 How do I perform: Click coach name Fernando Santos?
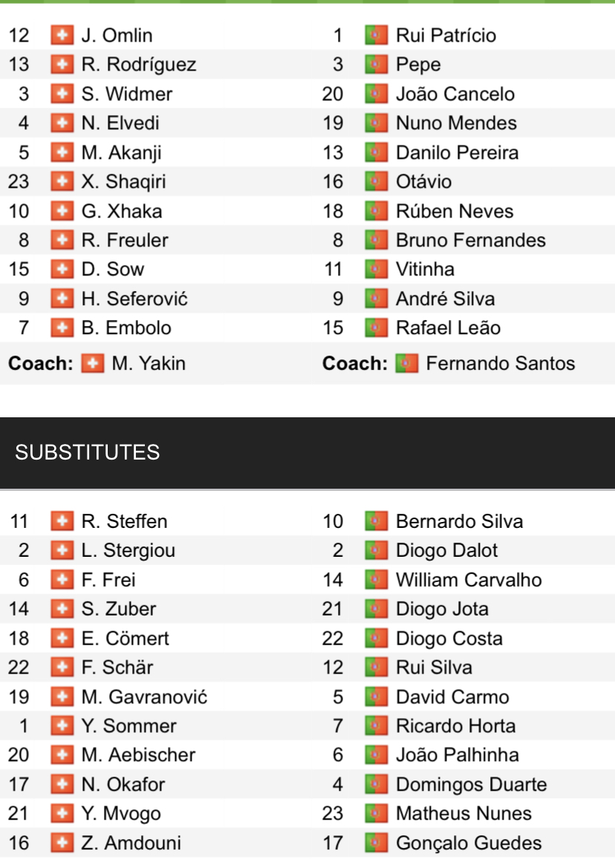(x=501, y=363)
